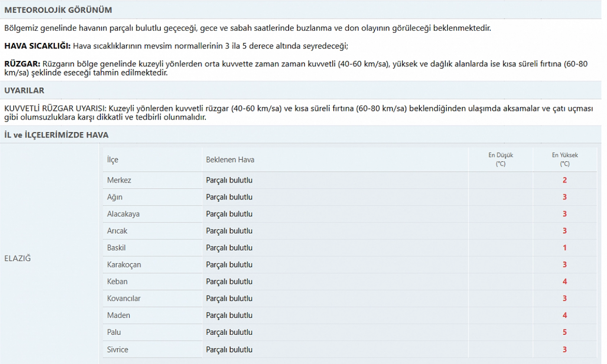607x364 pixels.
Task: Click the Sivrice district name
Action: (118, 350)
